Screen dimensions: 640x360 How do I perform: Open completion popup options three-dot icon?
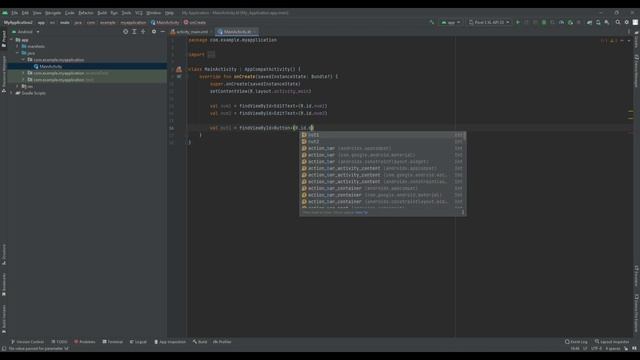(x=463, y=212)
